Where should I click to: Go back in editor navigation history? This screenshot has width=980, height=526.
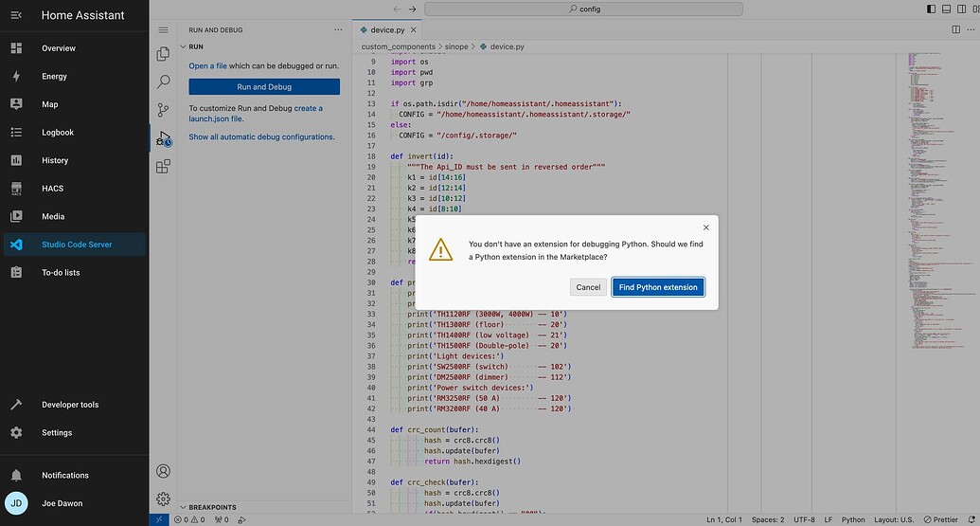pyautogui.click(x=397, y=9)
